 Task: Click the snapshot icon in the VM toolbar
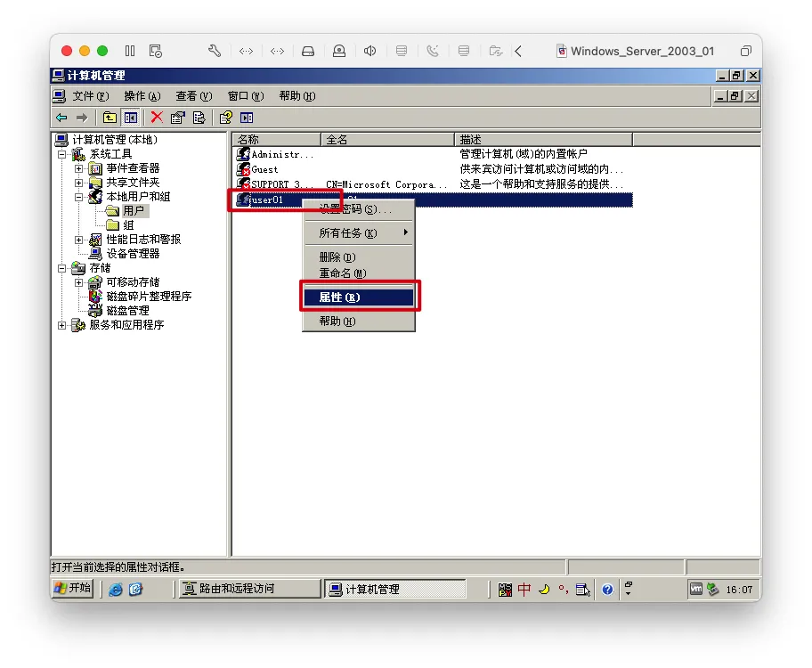click(155, 51)
